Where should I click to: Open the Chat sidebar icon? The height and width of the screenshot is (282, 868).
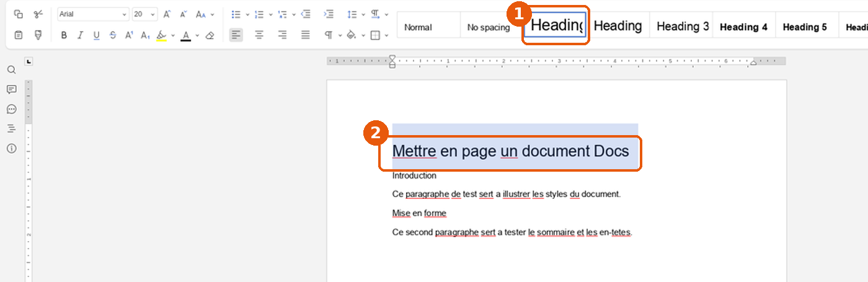(11, 109)
